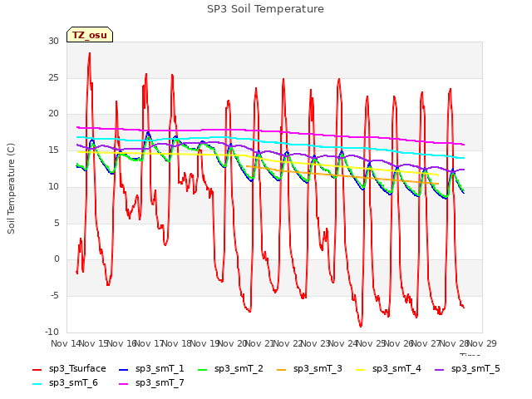Click the sp3_Tsurface legend label
The image size is (532, 399).
coord(77,368)
